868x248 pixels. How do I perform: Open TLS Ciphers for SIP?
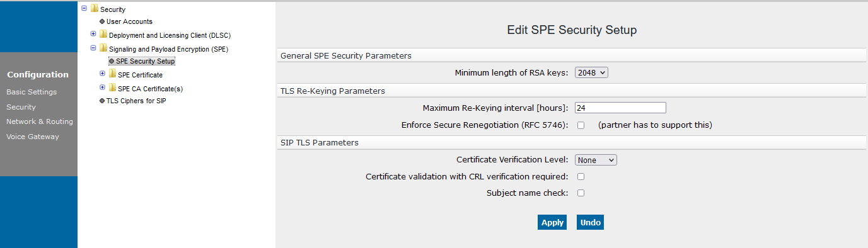(x=136, y=101)
